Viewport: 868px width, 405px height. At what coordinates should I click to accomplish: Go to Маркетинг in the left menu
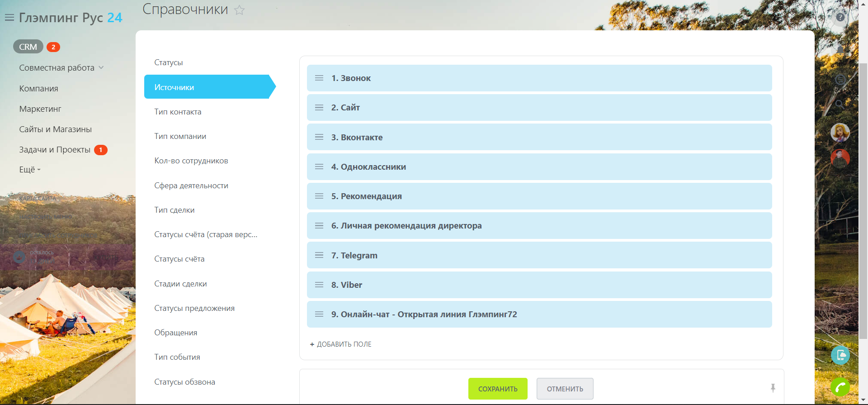(40, 109)
